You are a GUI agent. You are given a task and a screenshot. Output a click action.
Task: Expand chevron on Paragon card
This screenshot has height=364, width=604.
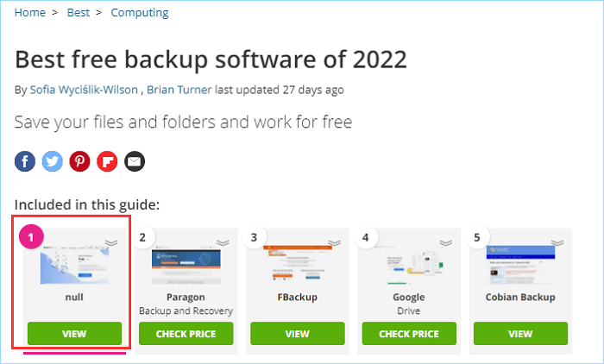click(223, 243)
